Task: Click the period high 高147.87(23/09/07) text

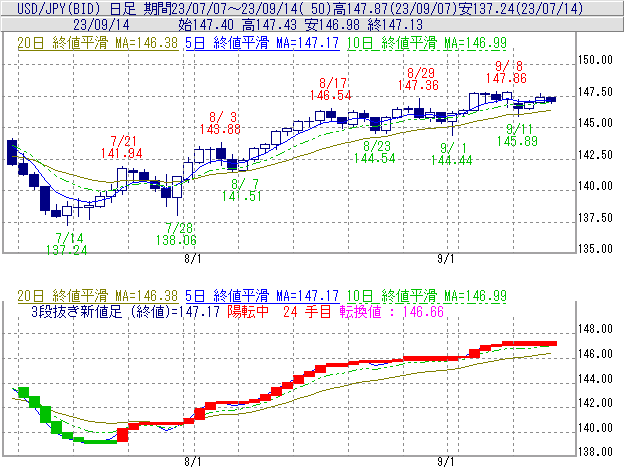Action: pos(394,8)
